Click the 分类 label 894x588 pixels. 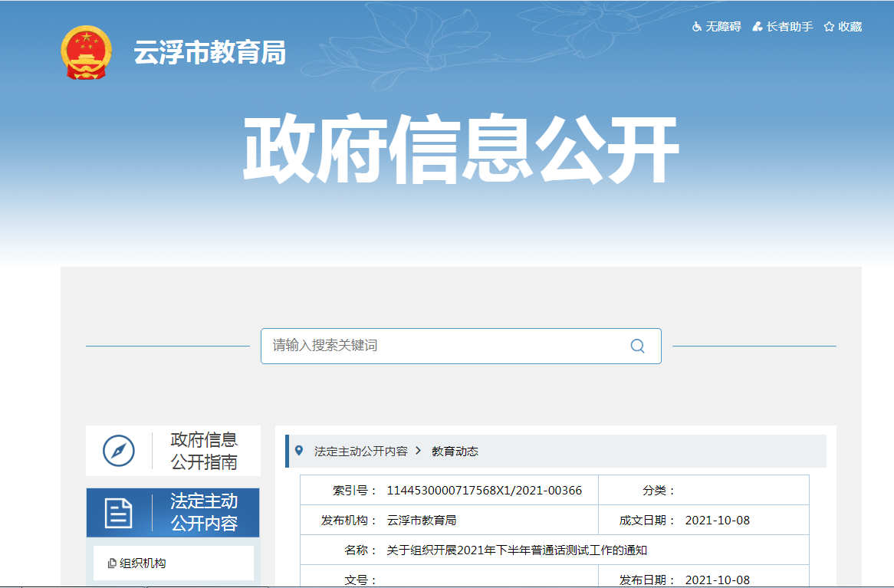[x=659, y=491]
